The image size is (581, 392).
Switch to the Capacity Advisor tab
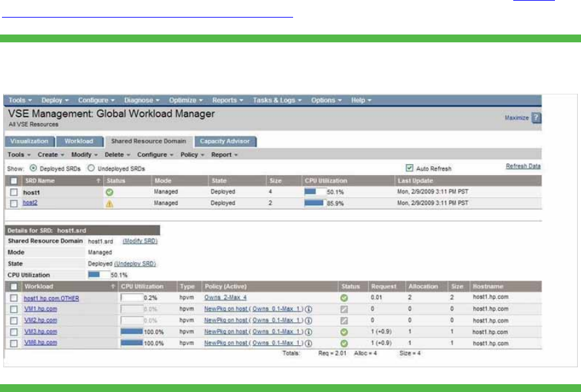coord(225,141)
